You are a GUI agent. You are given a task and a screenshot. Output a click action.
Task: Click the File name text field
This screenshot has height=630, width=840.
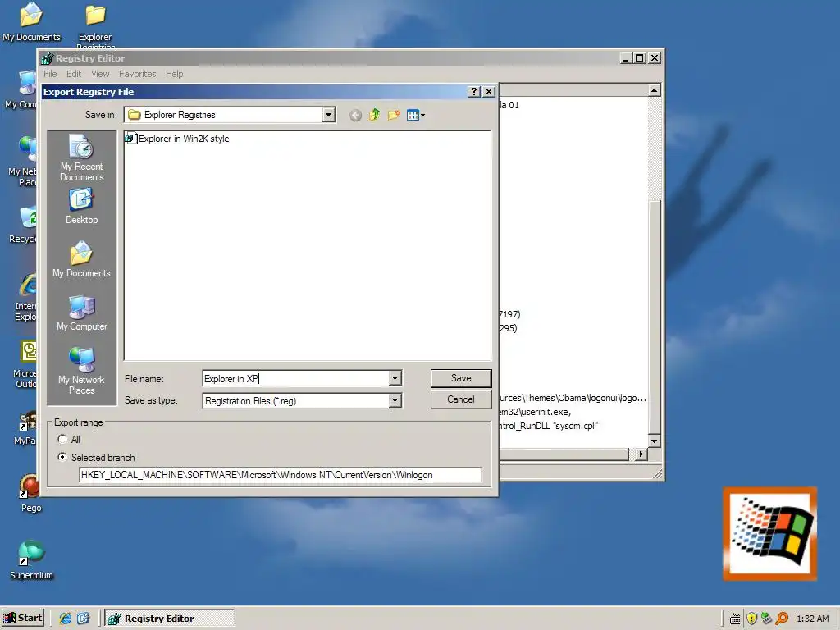point(296,378)
